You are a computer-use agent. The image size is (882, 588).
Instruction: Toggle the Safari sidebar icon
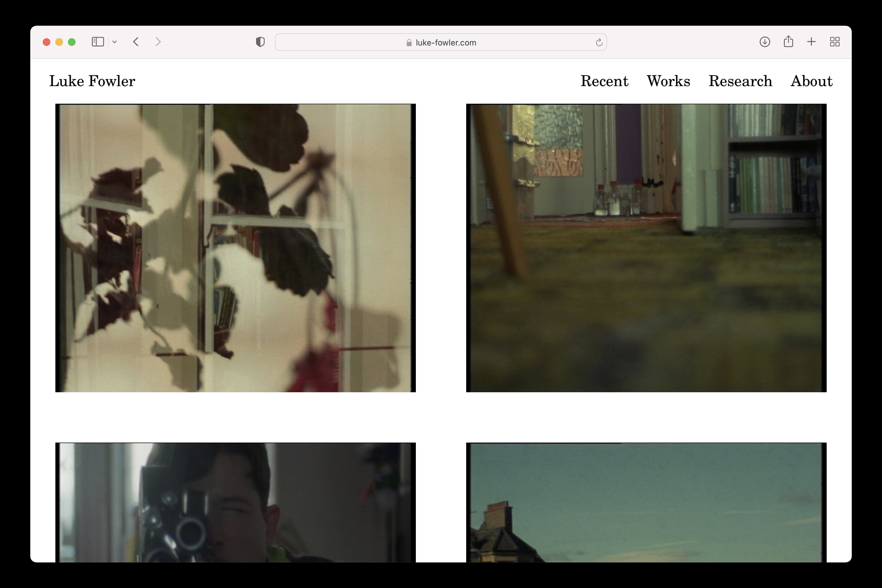[97, 42]
